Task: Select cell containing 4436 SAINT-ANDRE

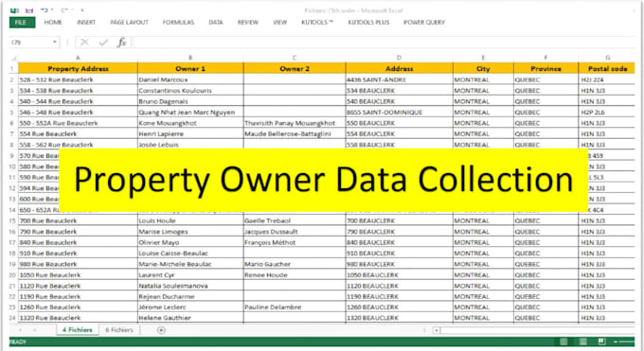Action: (399, 79)
